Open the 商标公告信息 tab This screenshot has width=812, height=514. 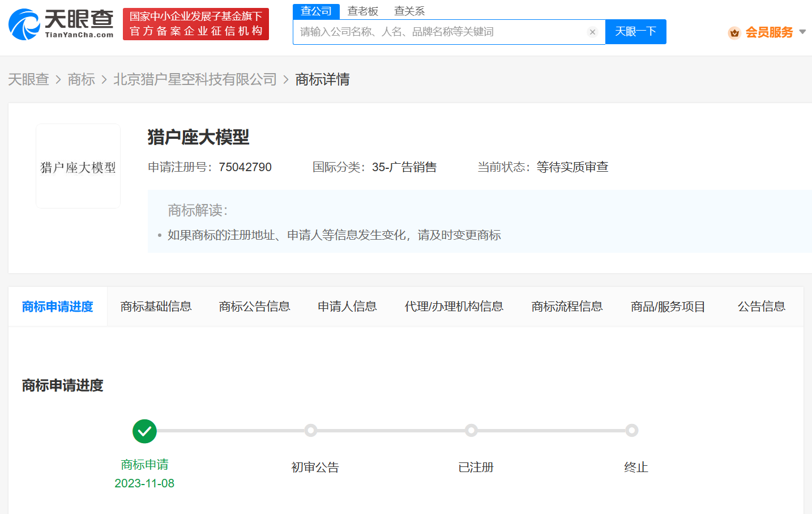coord(255,307)
